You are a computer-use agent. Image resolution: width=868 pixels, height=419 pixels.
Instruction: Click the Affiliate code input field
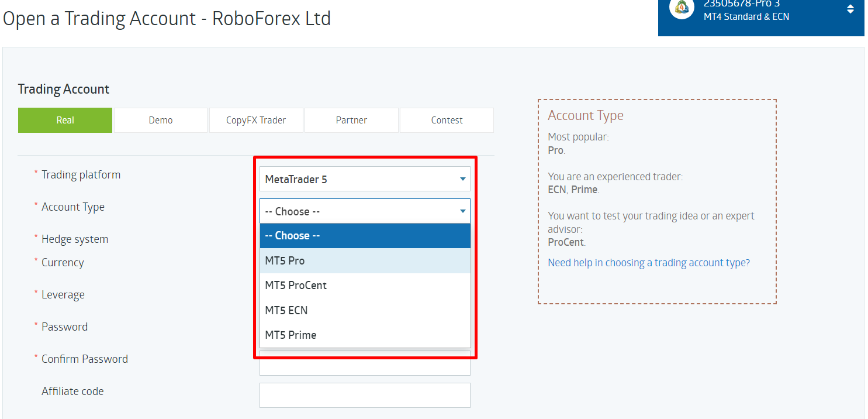(365, 395)
